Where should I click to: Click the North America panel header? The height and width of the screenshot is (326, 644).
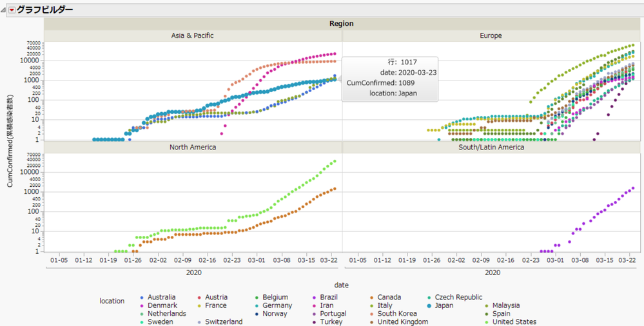pos(193,147)
